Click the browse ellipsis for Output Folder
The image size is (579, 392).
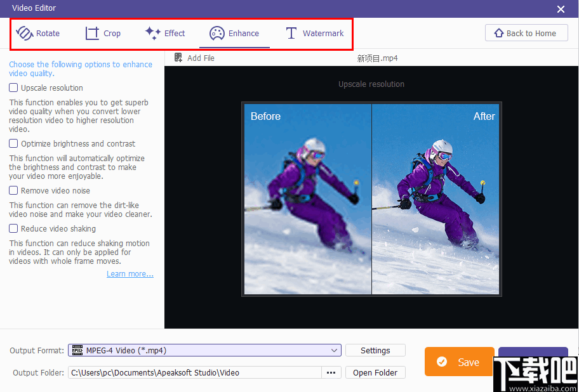pyautogui.click(x=331, y=372)
